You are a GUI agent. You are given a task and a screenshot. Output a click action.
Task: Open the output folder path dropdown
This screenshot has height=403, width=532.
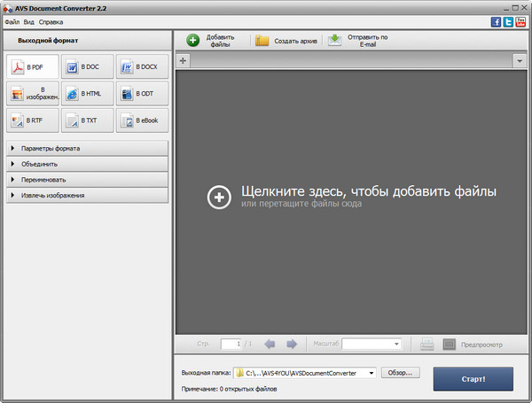(x=371, y=373)
